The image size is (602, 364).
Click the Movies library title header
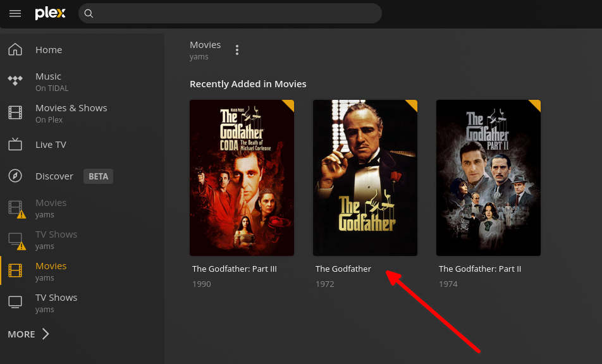pos(205,45)
